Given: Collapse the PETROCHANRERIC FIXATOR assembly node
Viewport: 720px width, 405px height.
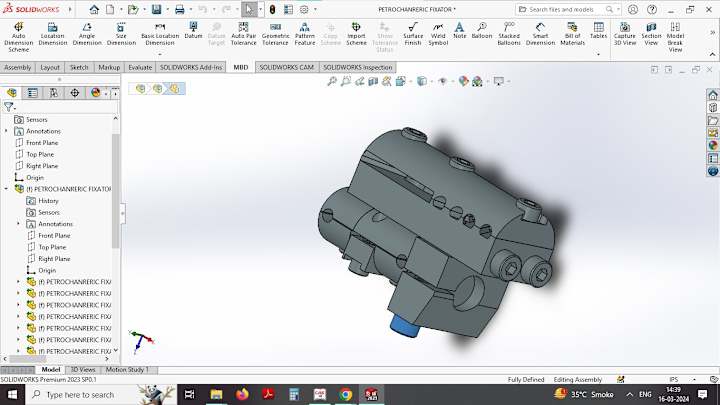Looking at the screenshot, I should tap(6, 189).
